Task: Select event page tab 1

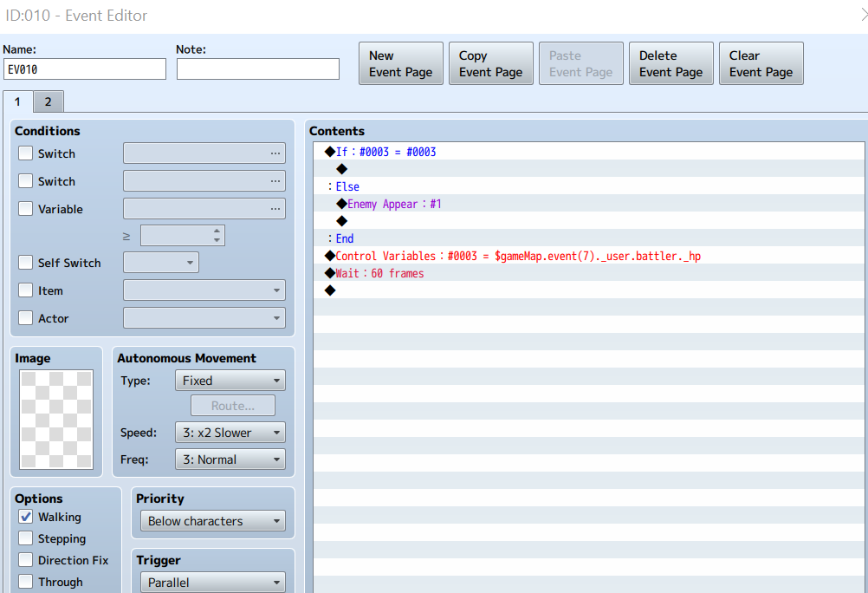Action: [x=17, y=102]
